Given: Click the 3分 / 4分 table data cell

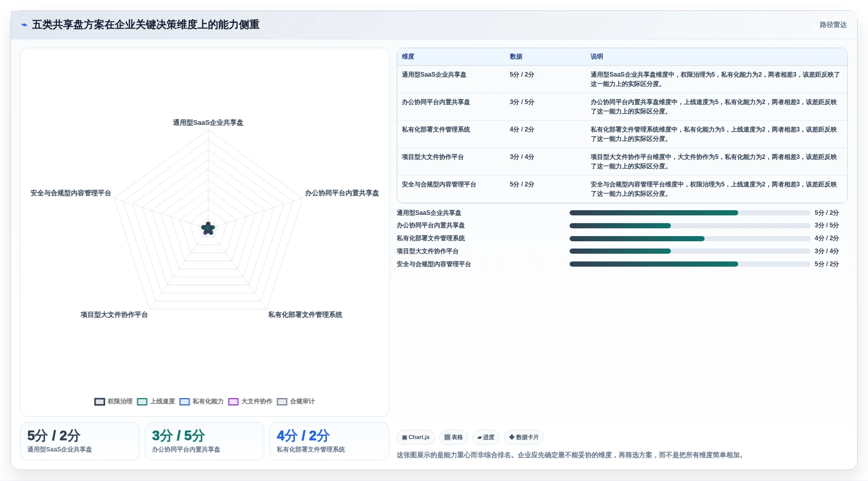Looking at the screenshot, I should click(x=522, y=157).
